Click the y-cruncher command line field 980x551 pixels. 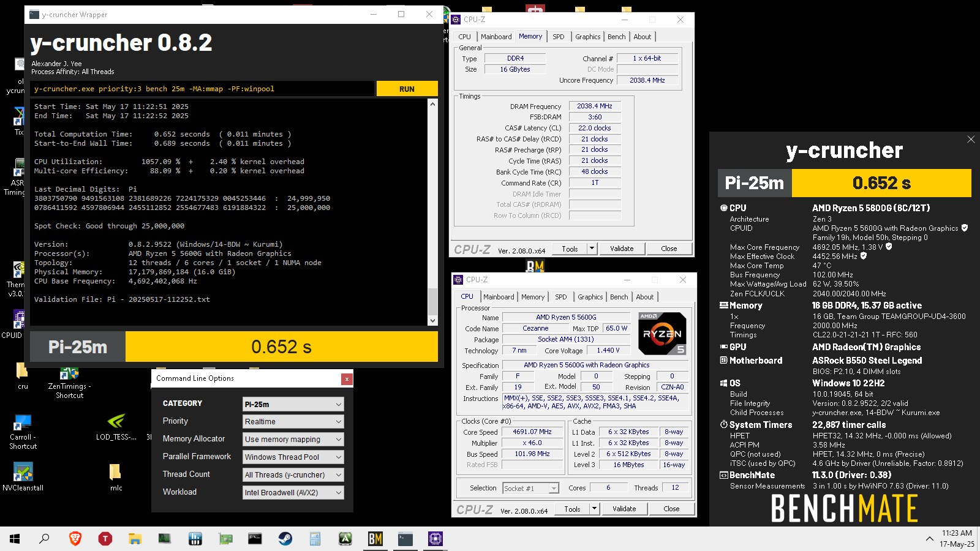202,89
